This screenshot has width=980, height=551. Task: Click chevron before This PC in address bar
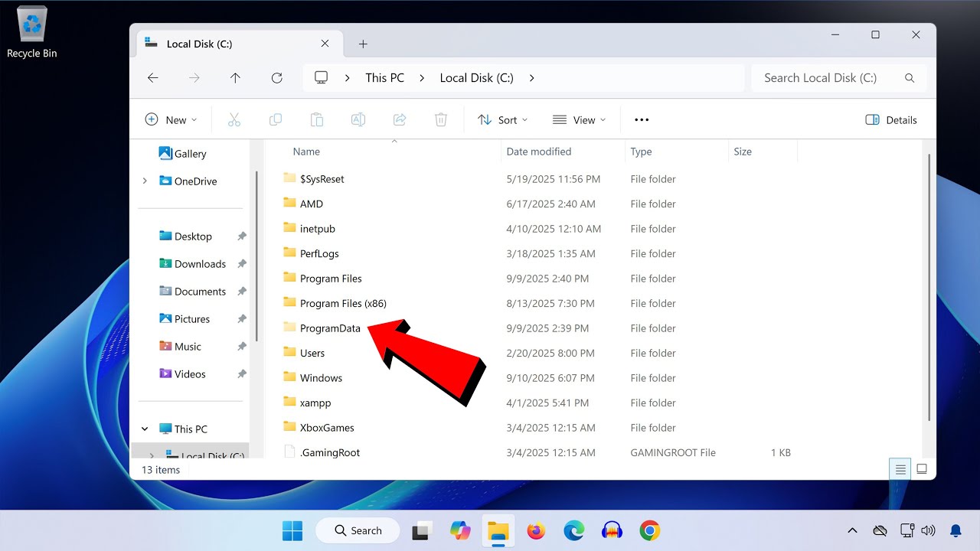click(348, 78)
